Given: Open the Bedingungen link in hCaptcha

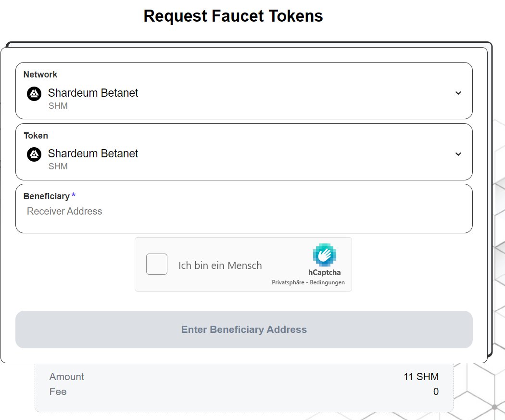Looking at the screenshot, I should (x=327, y=282).
